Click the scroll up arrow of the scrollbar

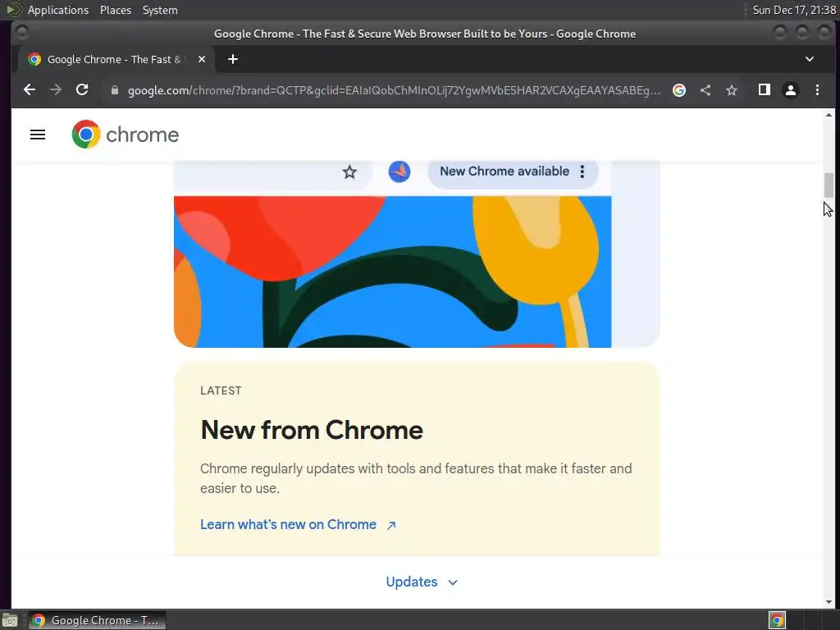pyautogui.click(x=829, y=115)
